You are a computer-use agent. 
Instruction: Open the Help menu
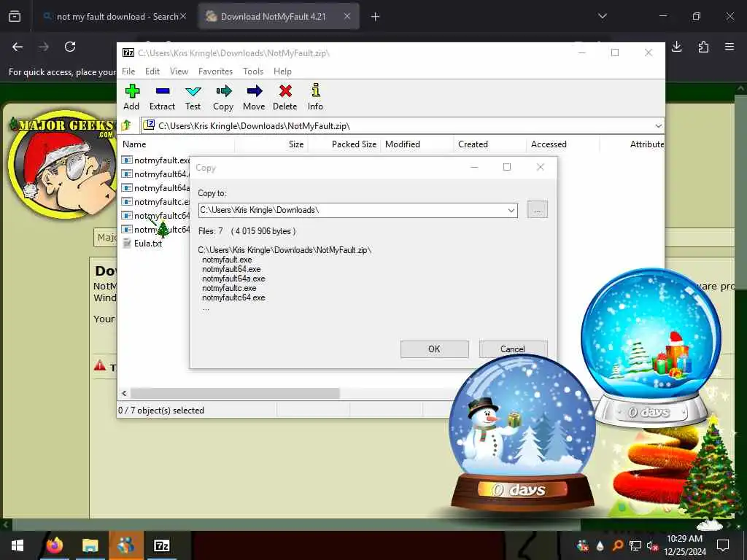pyautogui.click(x=282, y=71)
